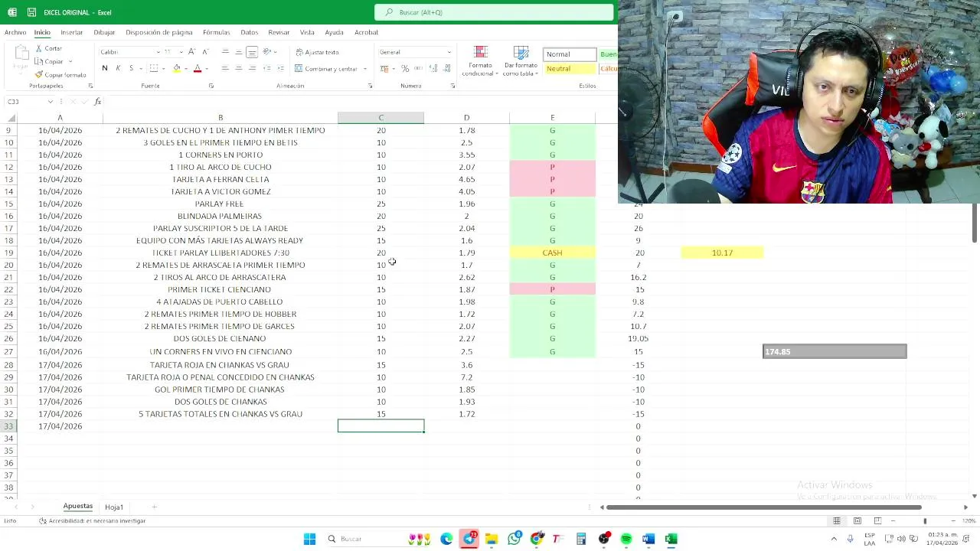Click the accounting number format icon
The width and height of the screenshot is (980, 551).
tap(385, 68)
